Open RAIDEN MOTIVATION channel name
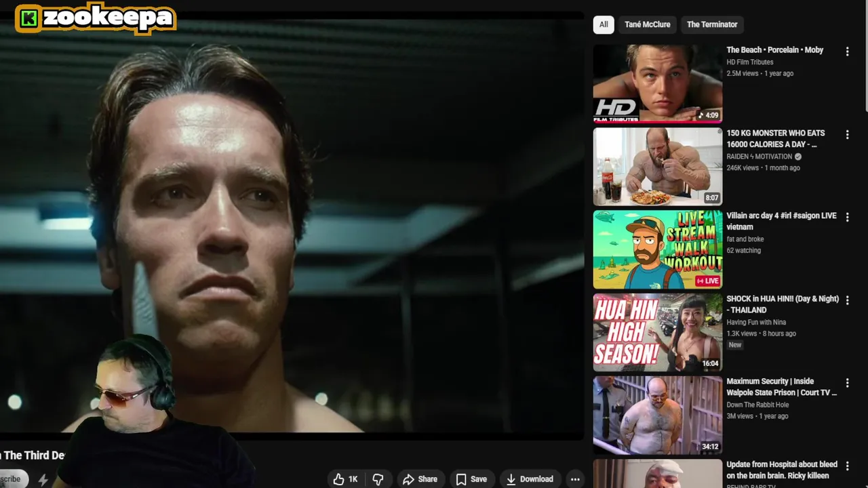The image size is (868, 488). click(x=759, y=157)
